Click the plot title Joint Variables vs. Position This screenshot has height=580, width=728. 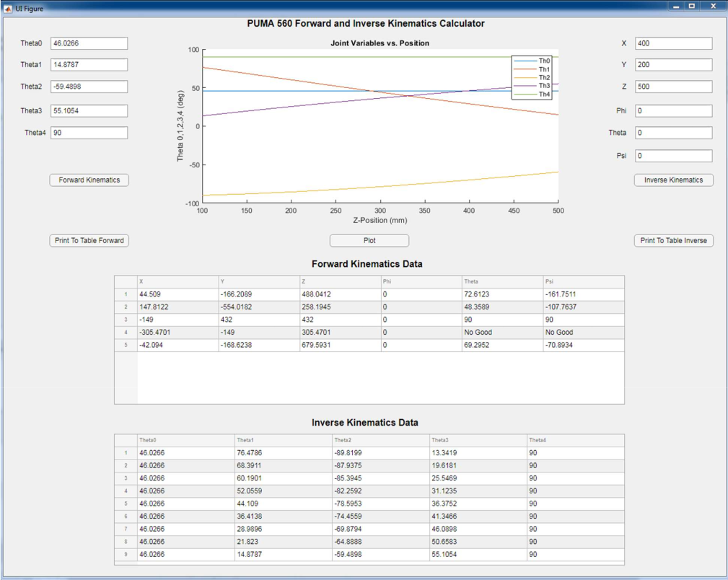point(380,43)
